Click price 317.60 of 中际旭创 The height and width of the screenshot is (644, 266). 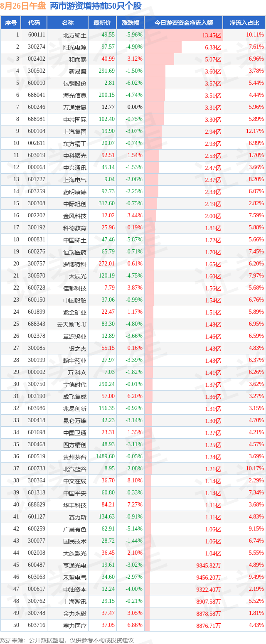point(106,204)
